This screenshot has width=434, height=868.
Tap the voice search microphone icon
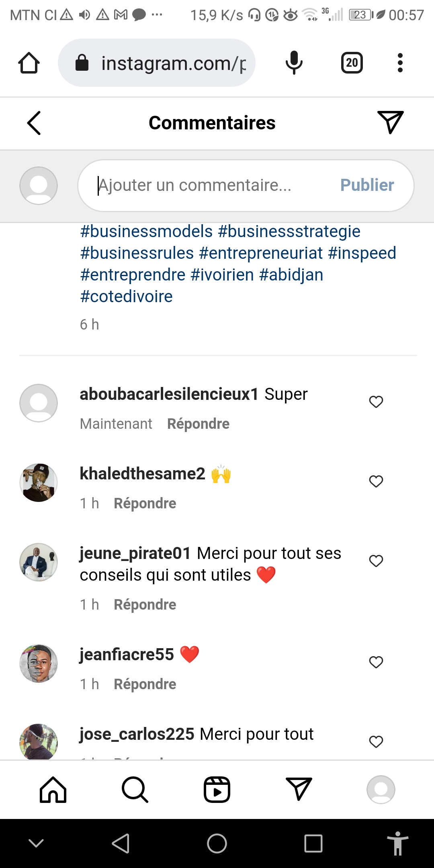tap(294, 63)
